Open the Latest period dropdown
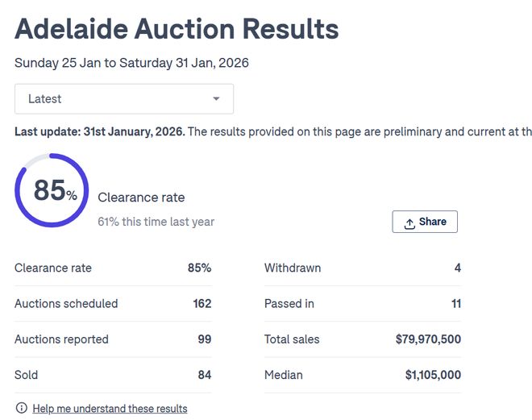 (124, 99)
